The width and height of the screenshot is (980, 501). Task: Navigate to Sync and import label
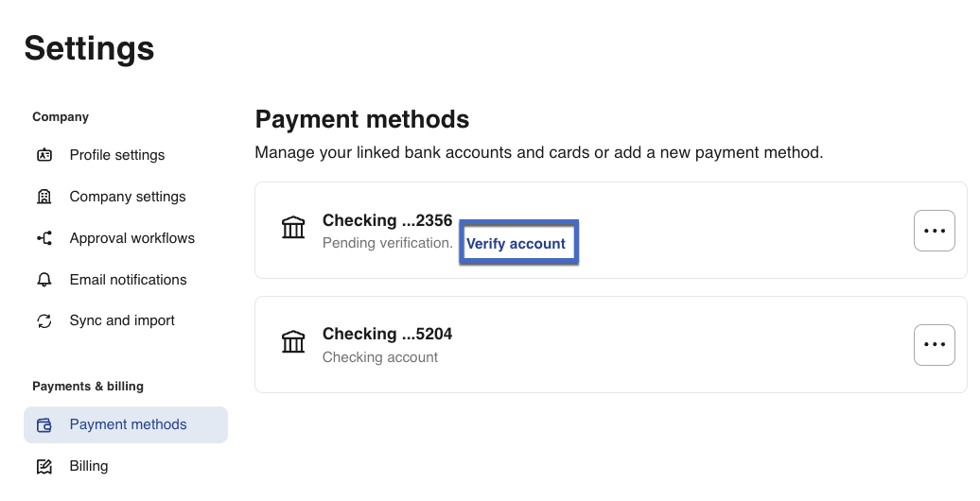pos(122,320)
